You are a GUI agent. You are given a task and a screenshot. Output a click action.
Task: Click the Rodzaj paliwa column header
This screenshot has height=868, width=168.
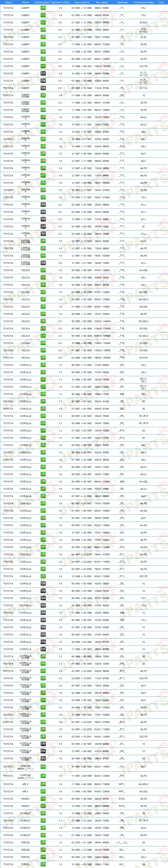coord(42,2)
